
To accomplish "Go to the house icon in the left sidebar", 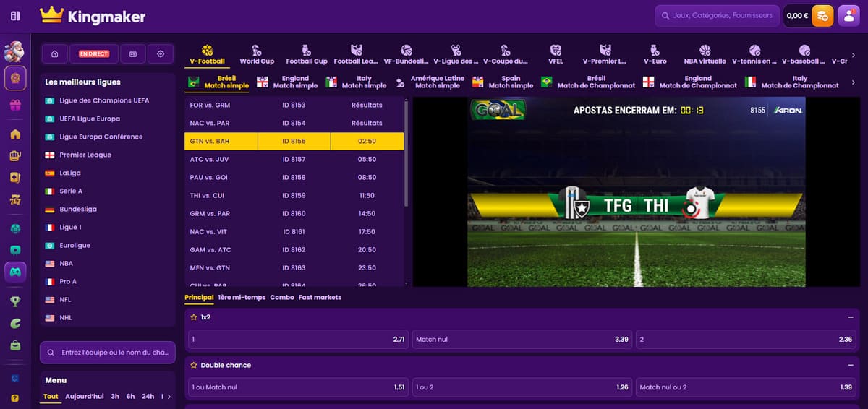I will point(15,134).
